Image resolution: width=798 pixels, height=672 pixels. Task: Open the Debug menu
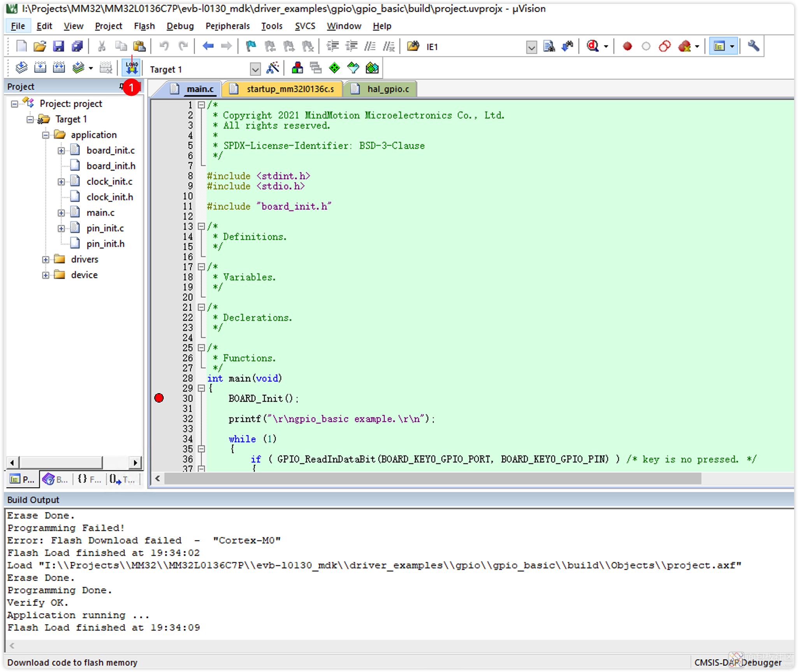click(180, 26)
